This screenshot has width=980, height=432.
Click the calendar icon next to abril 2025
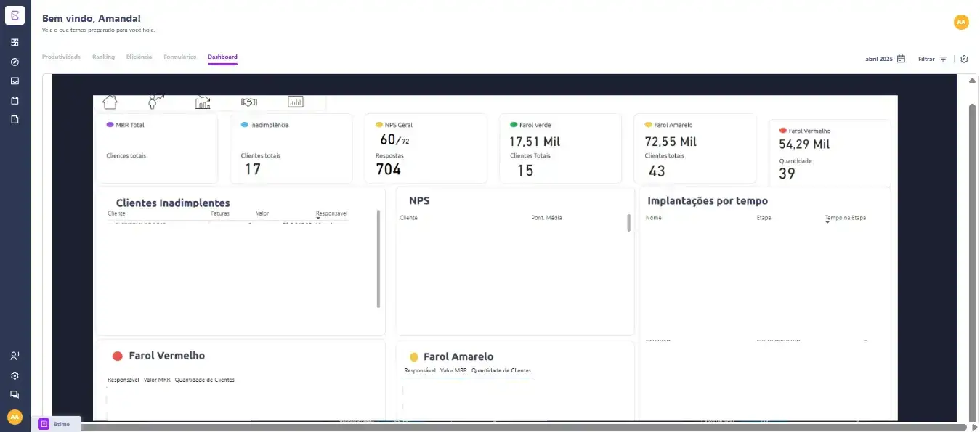point(901,59)
